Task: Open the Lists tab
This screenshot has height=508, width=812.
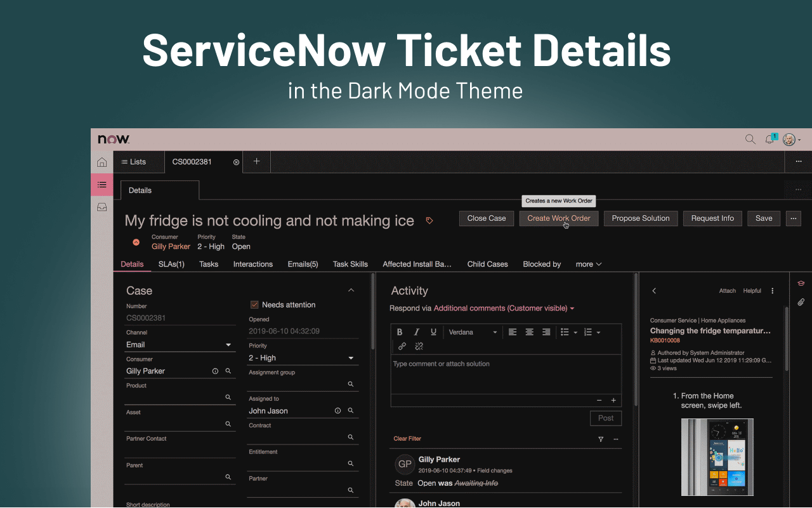Action: pos(139,162)
